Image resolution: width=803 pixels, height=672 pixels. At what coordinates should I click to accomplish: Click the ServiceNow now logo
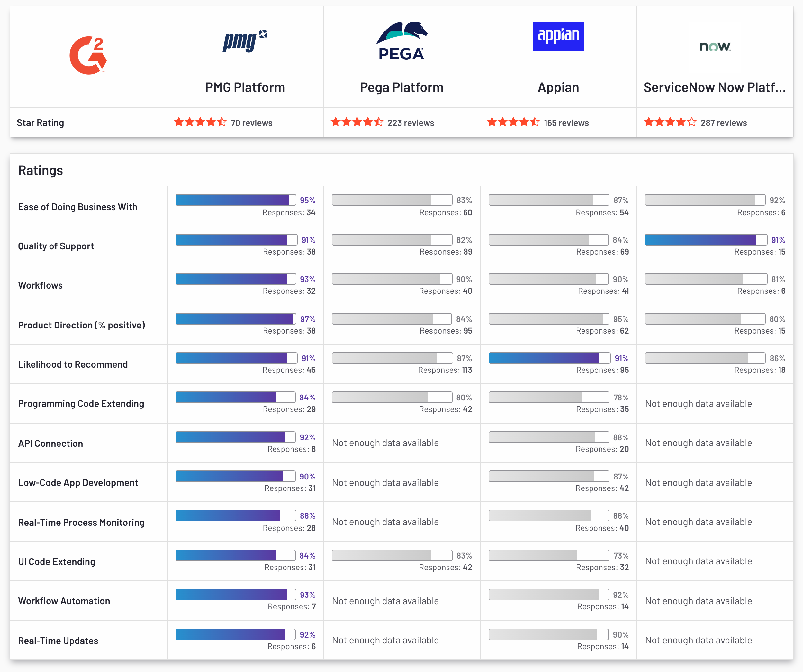(x=715, y=46)
